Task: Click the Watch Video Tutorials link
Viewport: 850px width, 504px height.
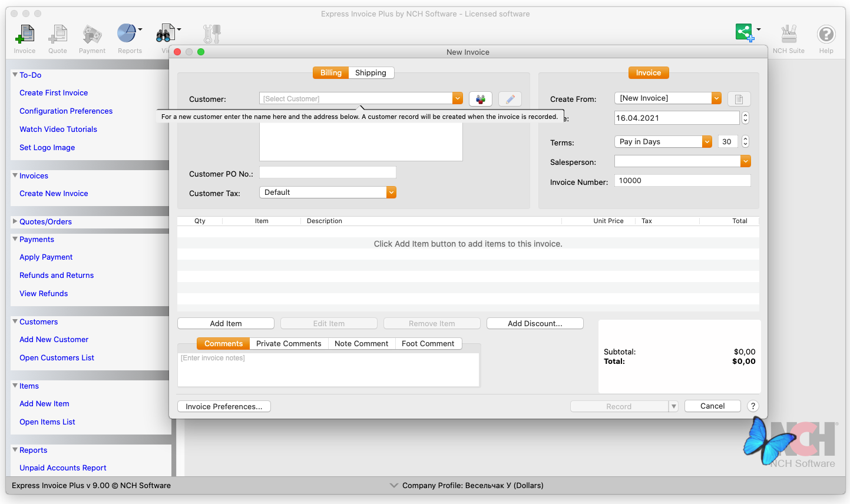Action: (58, 129)
